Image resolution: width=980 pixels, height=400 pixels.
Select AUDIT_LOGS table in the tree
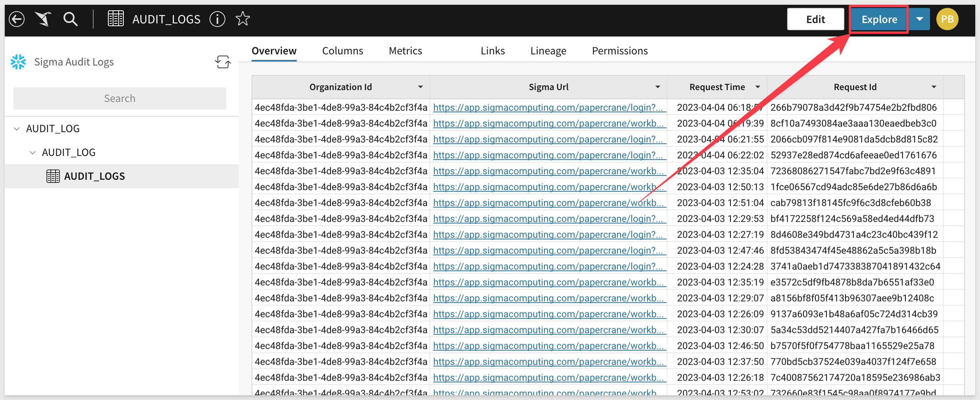(x=122, y=176)
